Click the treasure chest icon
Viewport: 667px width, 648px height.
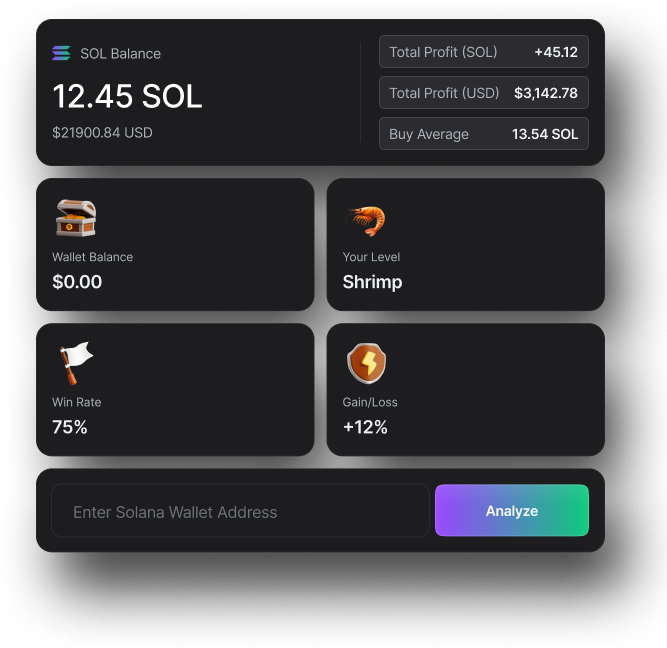76,217
